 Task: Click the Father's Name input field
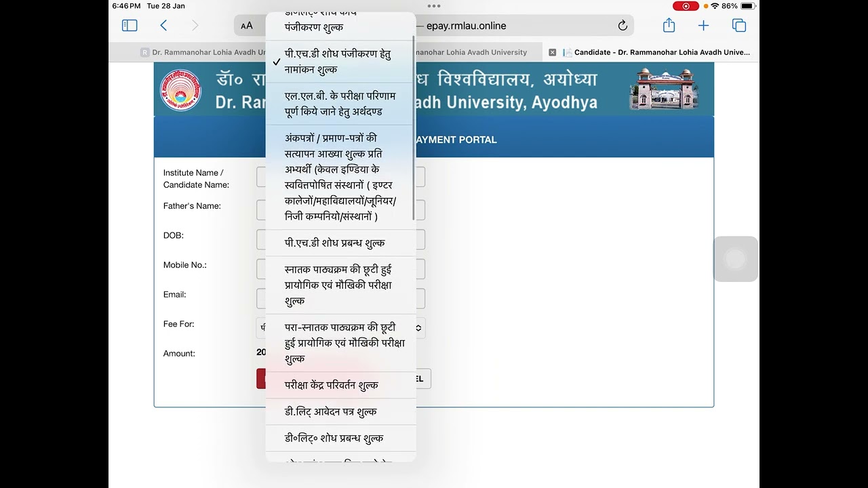coord(340,209)
